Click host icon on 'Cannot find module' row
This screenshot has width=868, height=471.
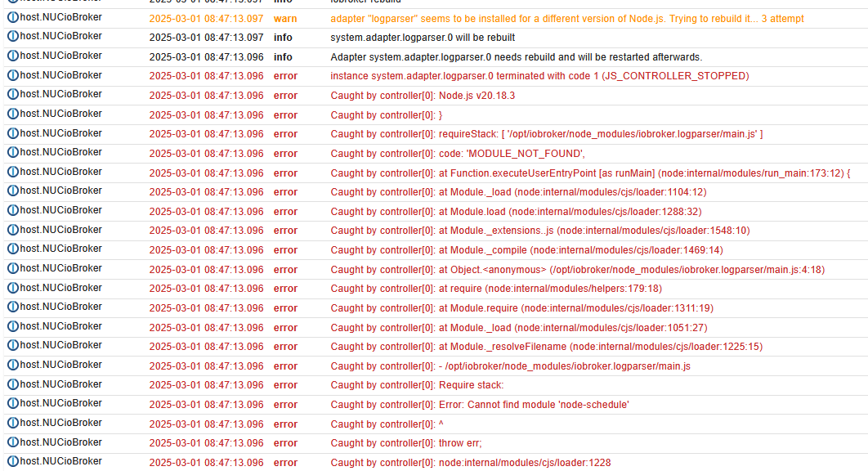pos(13,403)
